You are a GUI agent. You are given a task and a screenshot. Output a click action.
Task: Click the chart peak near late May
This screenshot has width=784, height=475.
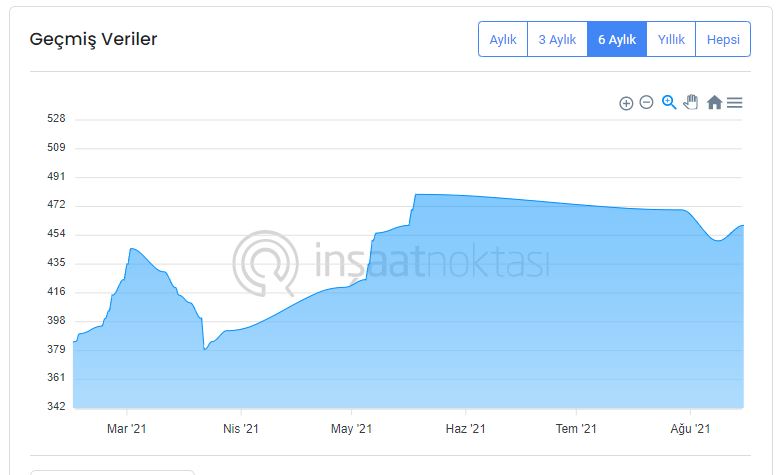[x=416, y=194]
